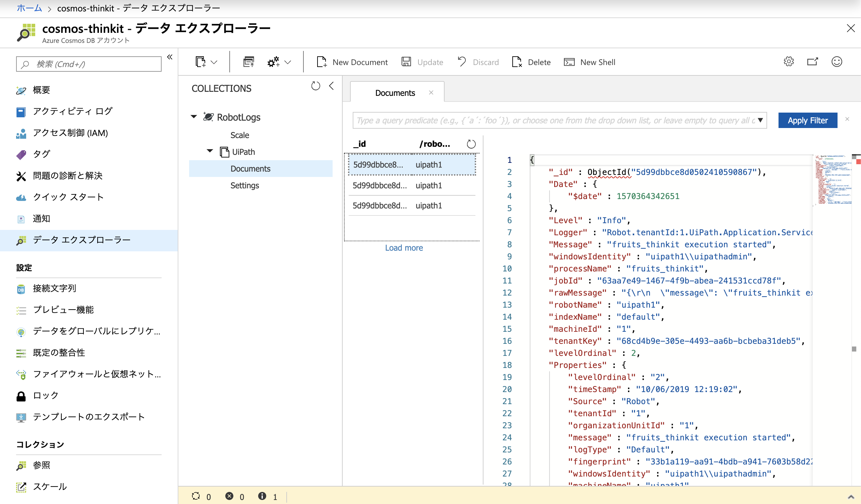Image resolution: width=861 pixels, height=504 pixels.
Task: Open ロック settings item
Action: [x=89, y=396]
